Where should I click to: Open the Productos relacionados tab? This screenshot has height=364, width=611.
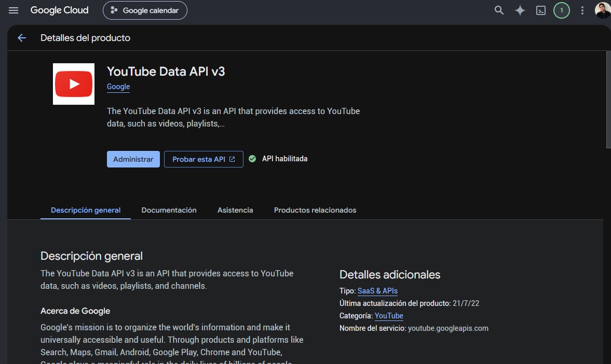315,210
